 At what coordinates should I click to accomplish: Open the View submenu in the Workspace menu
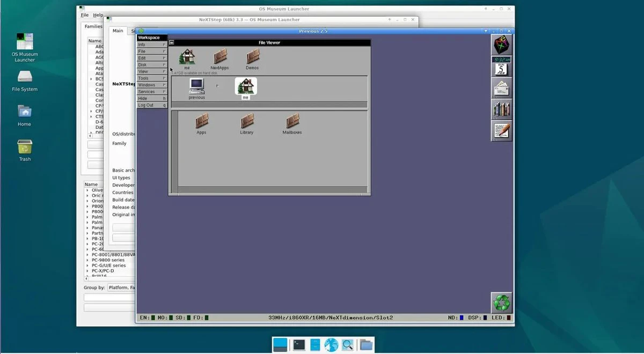click(x=152, y=71)
